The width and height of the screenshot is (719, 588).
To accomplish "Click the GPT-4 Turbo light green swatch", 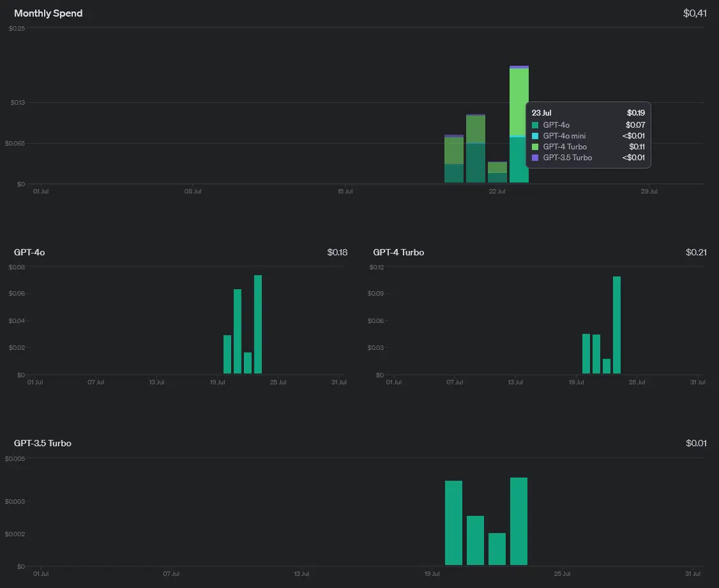I will (x=535, y=147).
